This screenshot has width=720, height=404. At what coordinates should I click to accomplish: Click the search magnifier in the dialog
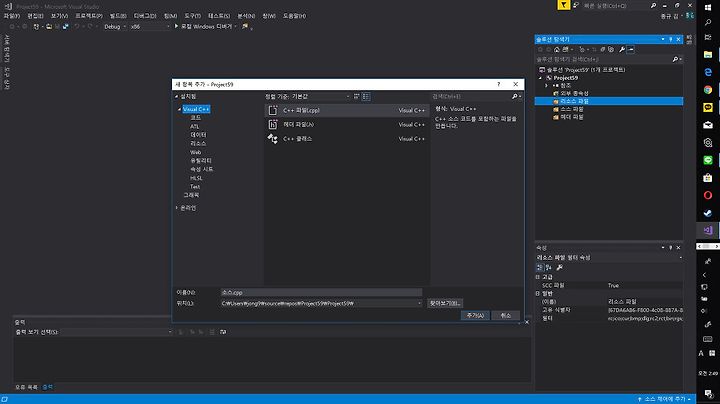[515, 96]
